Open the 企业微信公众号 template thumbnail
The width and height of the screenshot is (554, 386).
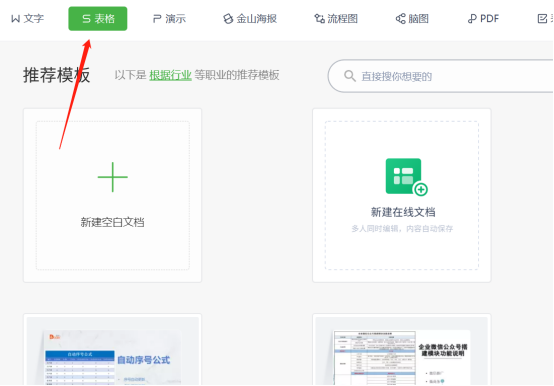tap(402, 350)
